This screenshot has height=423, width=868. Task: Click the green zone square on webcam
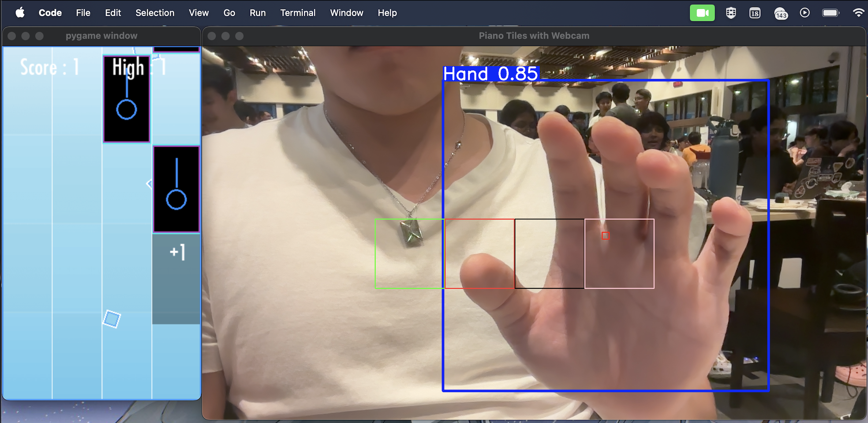[409, 253]
